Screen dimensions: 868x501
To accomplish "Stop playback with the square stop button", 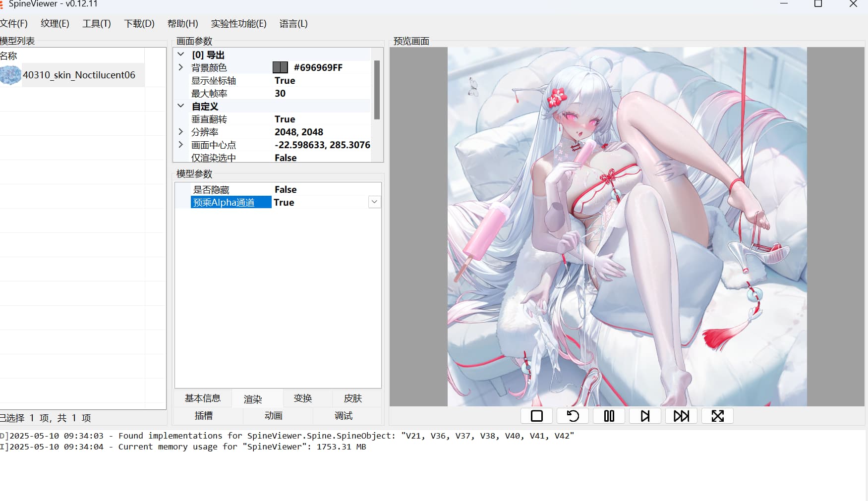I will 536,416.
